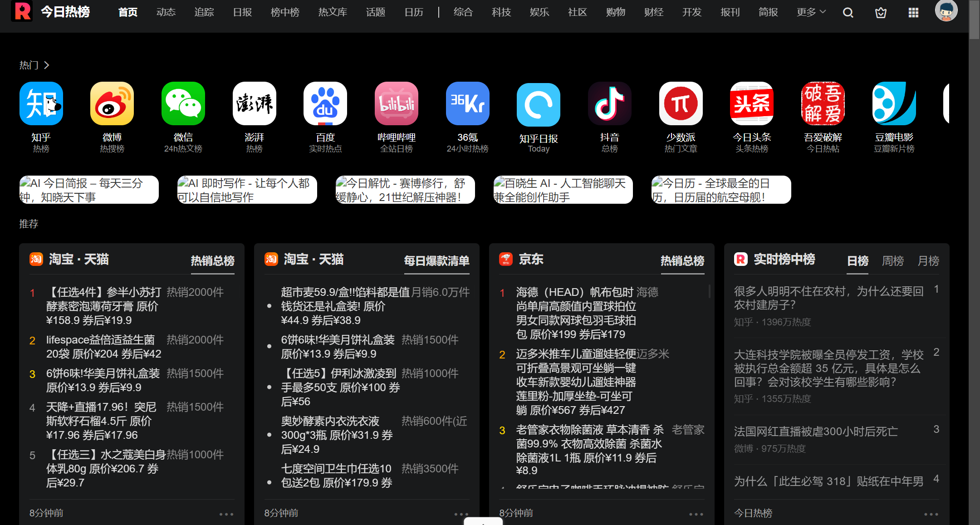Select the 财经 category
This screenshot has width=980, height=525.
tap(654, 12)
